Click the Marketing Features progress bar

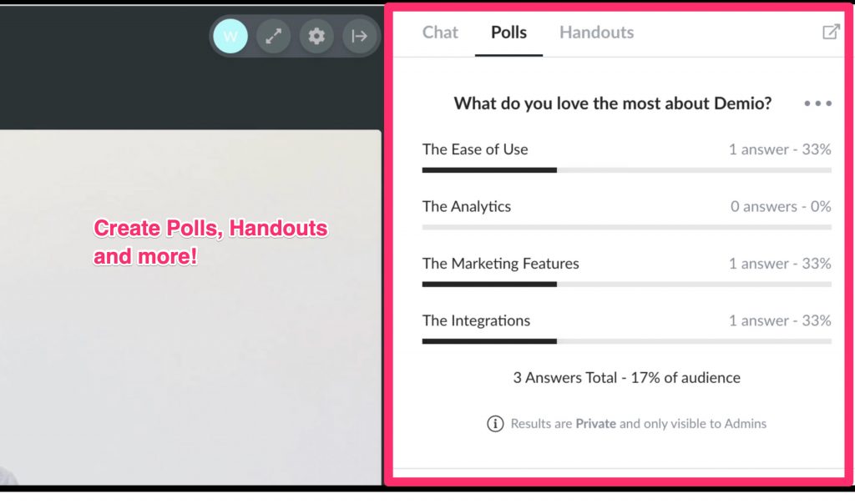(x=626, y=285)
